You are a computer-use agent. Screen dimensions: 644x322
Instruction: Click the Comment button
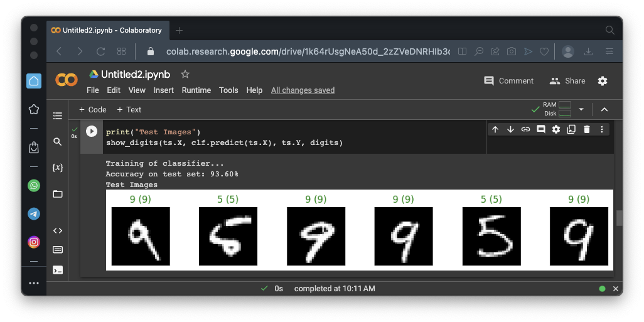point(508,81)
